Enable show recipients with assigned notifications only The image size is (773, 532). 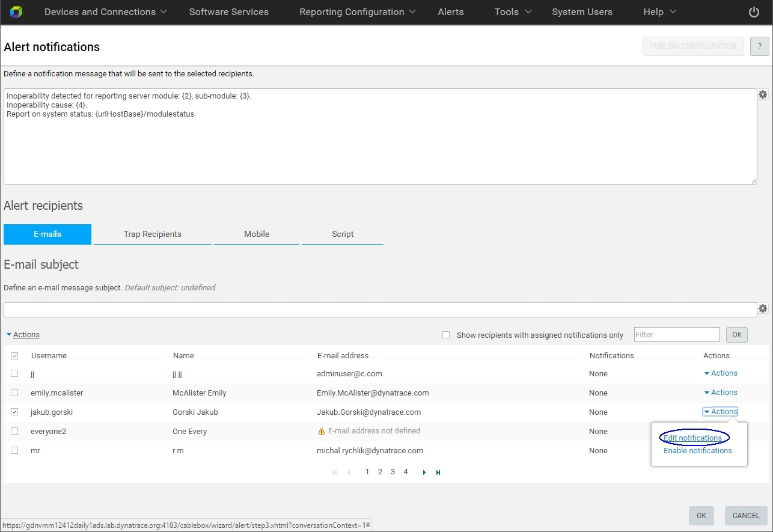[446, 335]
